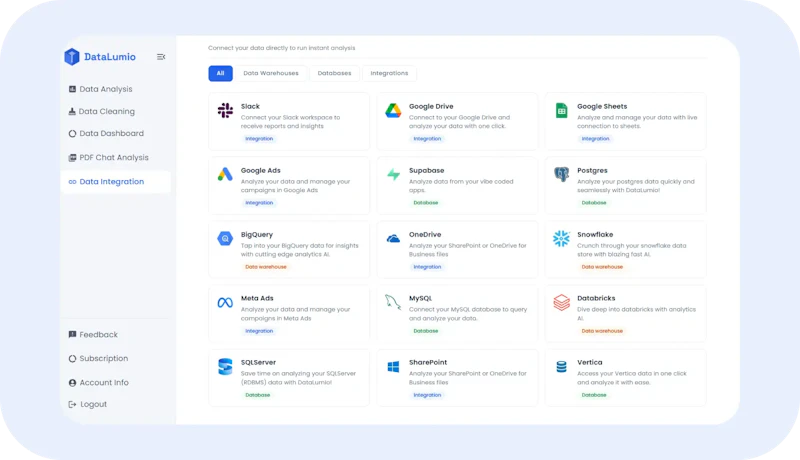
Task: Click the Postgres elephant logo
Action: click(x=561, y=174)
